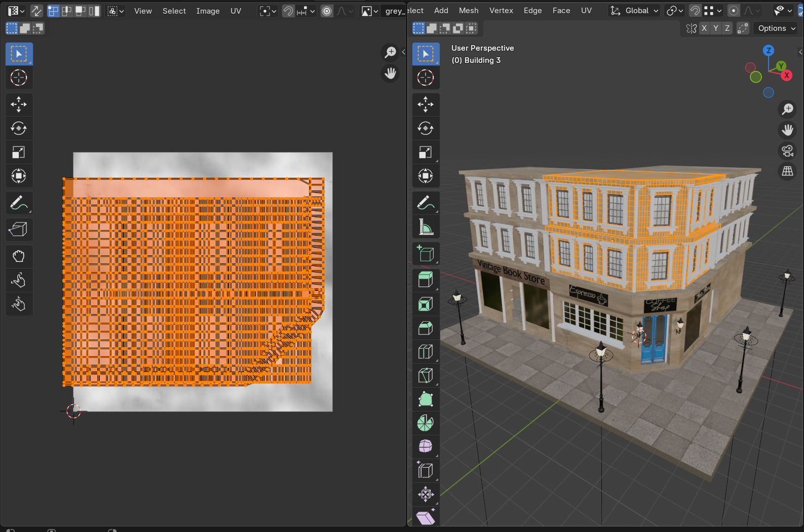
Task: Toggle snapping in the 3D viewport
Action: pyautogui.click(x=695, y=11)
